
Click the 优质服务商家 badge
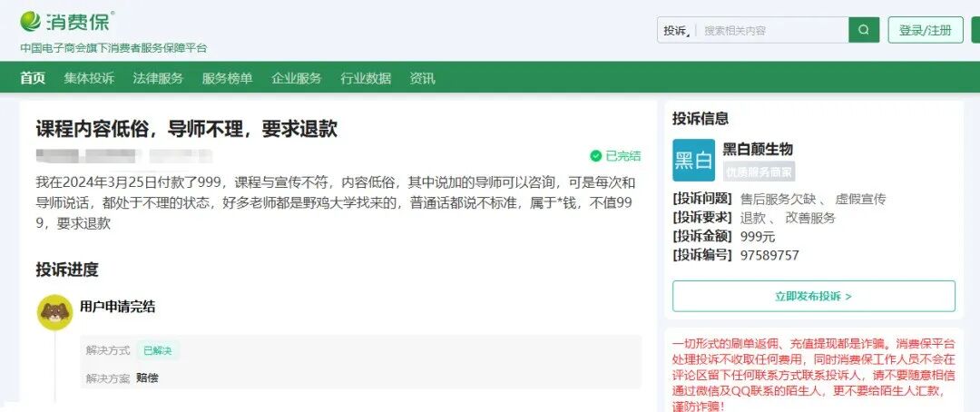[759, 172]
